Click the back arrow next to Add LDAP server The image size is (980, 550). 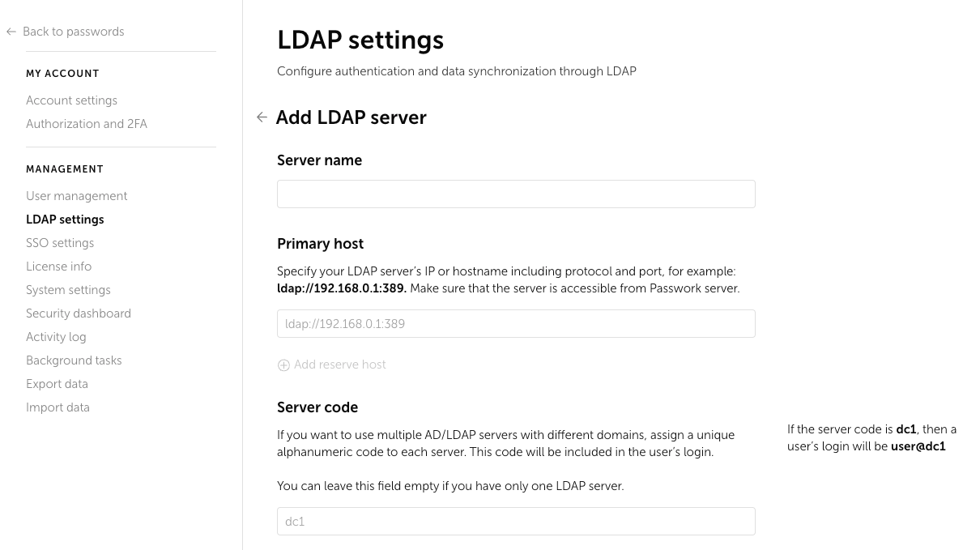262,117
